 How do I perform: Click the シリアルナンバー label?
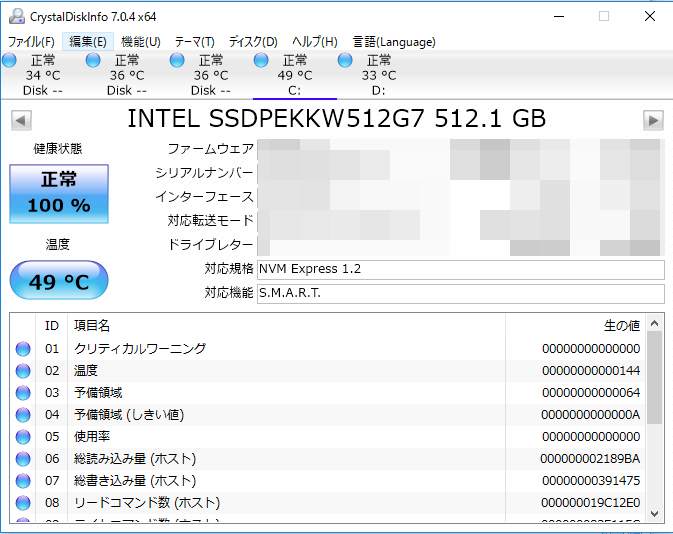(204, 173)
